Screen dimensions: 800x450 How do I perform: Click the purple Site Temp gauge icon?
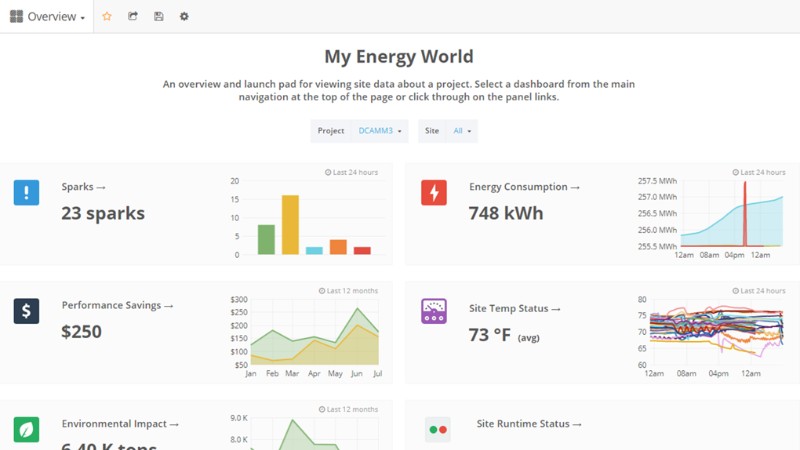point(434,311)
